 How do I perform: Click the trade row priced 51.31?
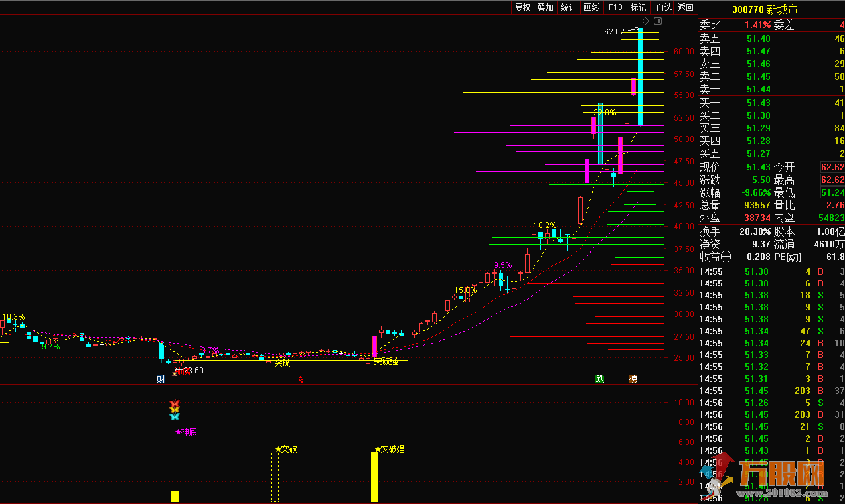point(771,379)
